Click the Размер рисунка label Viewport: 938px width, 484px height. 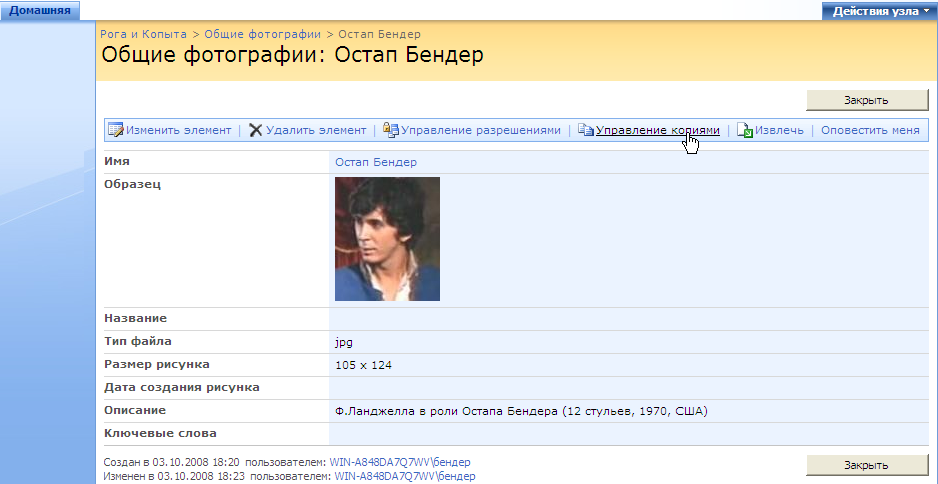[157, 364]
